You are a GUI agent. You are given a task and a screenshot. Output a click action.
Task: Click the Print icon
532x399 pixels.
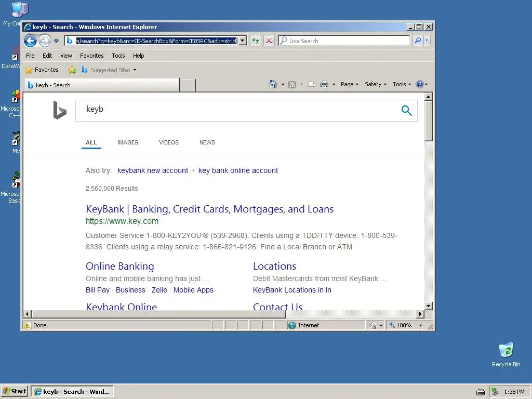coord(324,84)
